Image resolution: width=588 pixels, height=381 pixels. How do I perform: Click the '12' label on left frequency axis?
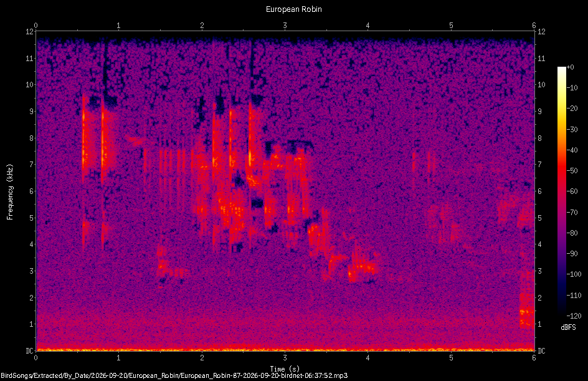pyautogui.click(x=30, y=32)
